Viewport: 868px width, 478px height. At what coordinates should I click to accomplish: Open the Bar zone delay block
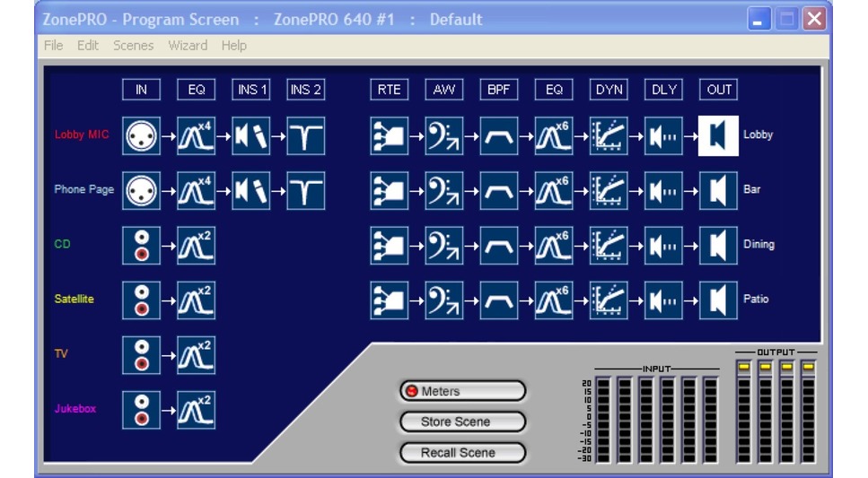coord(663,190)
